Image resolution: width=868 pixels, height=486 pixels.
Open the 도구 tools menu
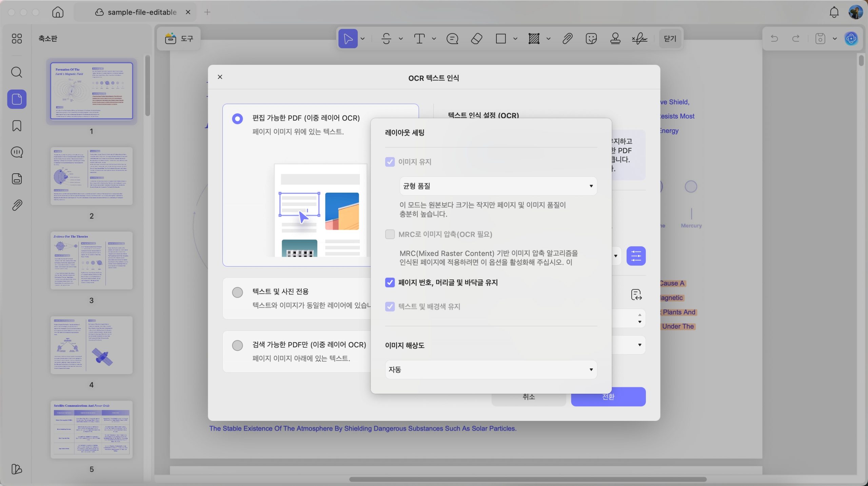pos(179,39)
